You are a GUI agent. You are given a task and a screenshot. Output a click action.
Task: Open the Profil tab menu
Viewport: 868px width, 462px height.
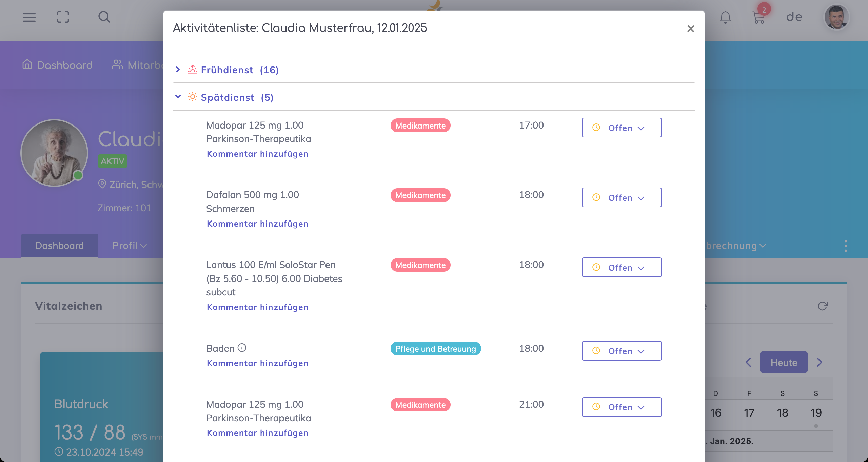[129, 246]
